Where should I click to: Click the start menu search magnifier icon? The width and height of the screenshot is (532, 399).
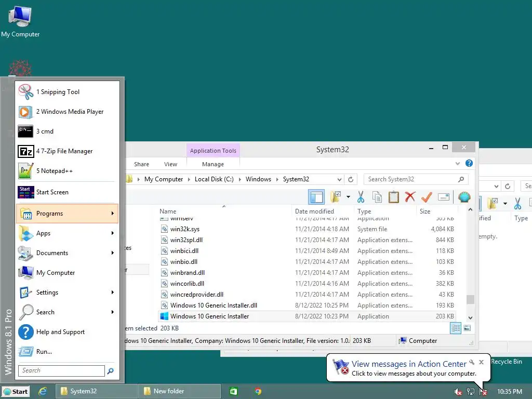[x=110, y=371]
